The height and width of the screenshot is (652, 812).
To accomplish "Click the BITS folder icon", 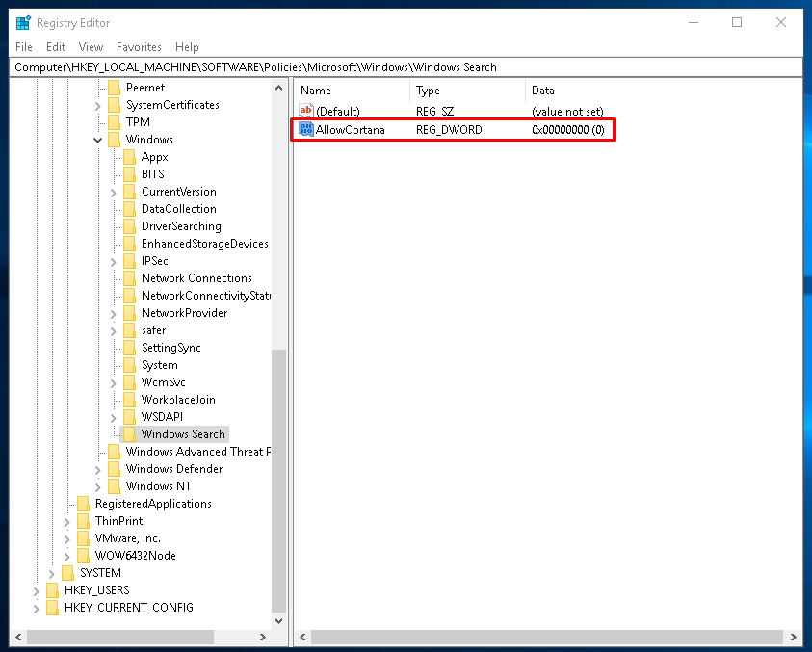I will 129,174.
